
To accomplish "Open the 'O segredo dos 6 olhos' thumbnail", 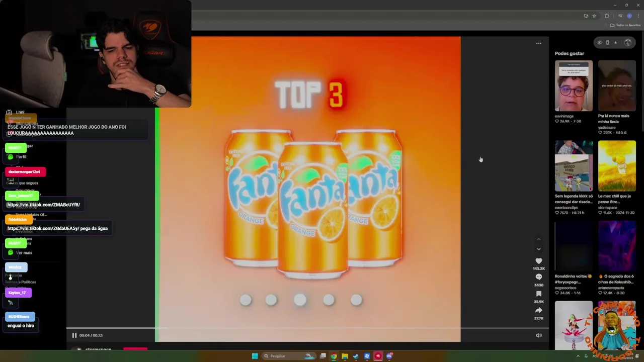I will point(617,246).
